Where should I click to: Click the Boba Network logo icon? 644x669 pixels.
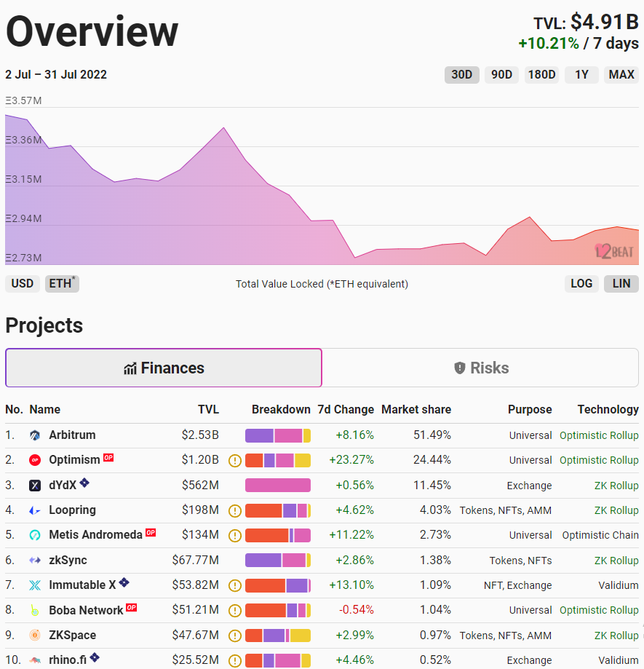[35, 610]
